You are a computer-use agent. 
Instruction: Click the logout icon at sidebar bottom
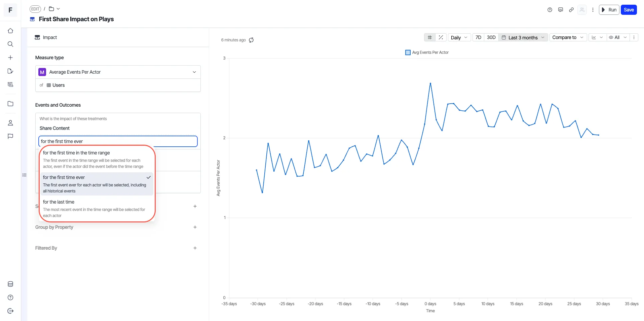coord(10,311)
